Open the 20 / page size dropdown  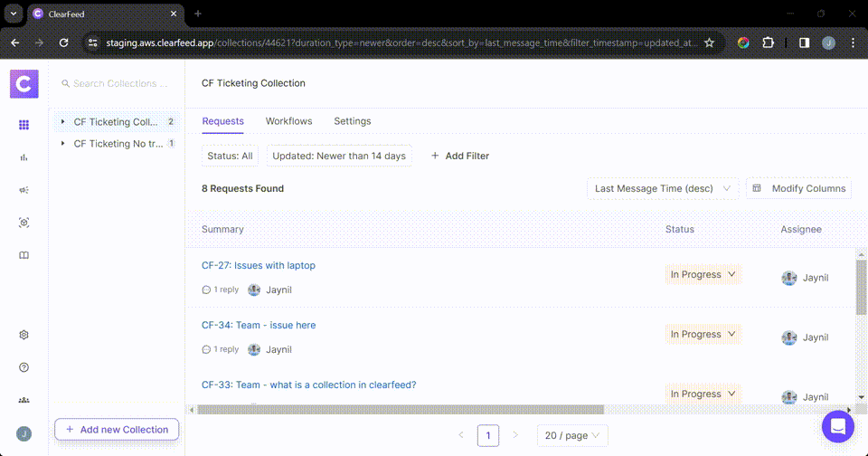tap(571, 435)
